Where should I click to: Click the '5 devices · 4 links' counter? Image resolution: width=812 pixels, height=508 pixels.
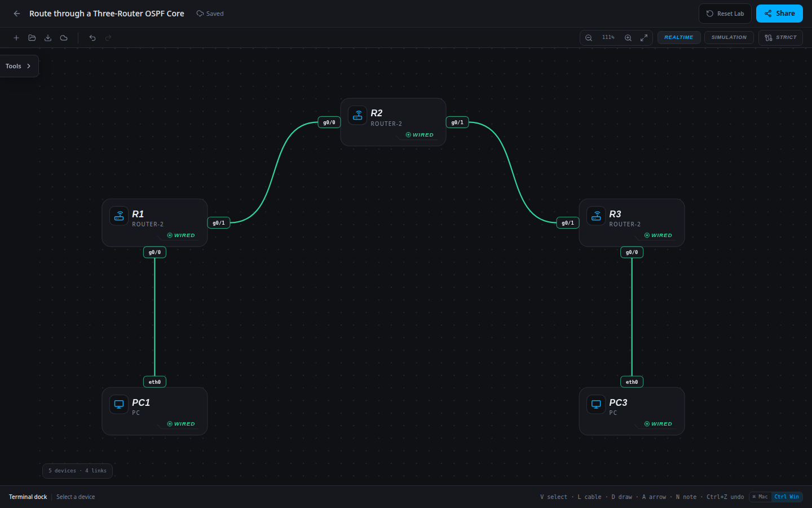click(x=77, y=471)
